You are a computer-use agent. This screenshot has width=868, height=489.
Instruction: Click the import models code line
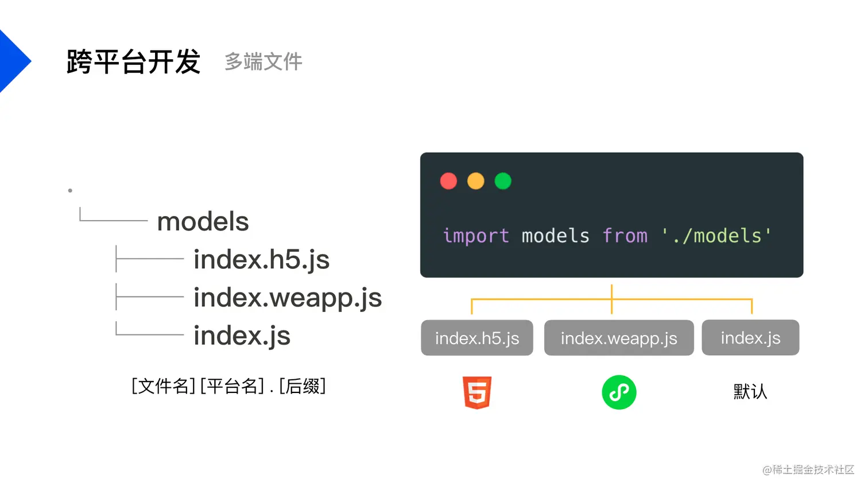(607, 236)
